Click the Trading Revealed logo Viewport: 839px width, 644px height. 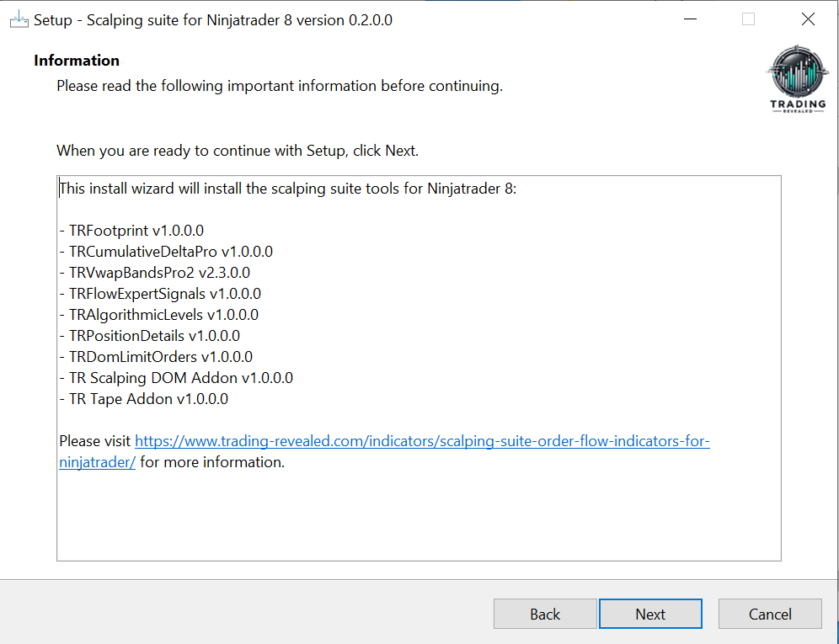(798, 81)
